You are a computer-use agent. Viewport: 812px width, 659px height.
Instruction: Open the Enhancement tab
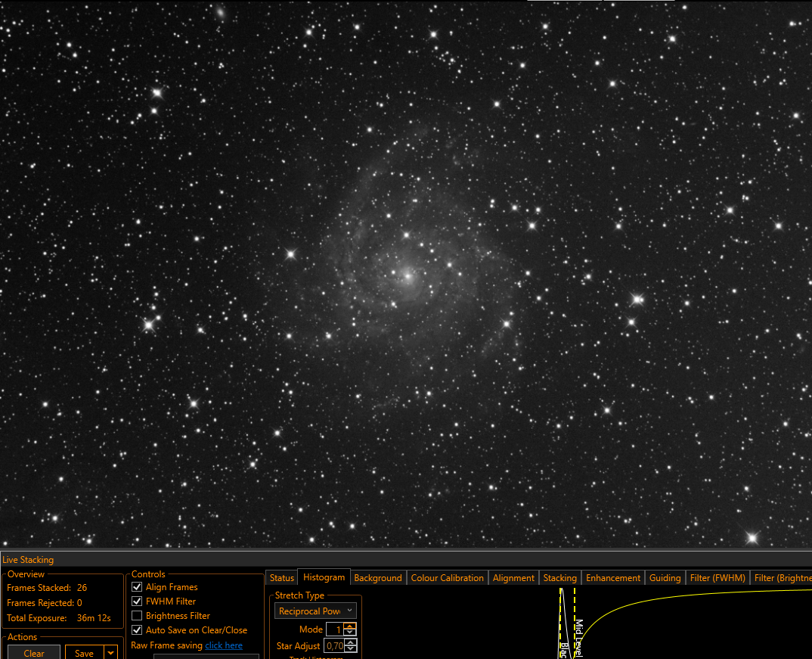(613, 577)
